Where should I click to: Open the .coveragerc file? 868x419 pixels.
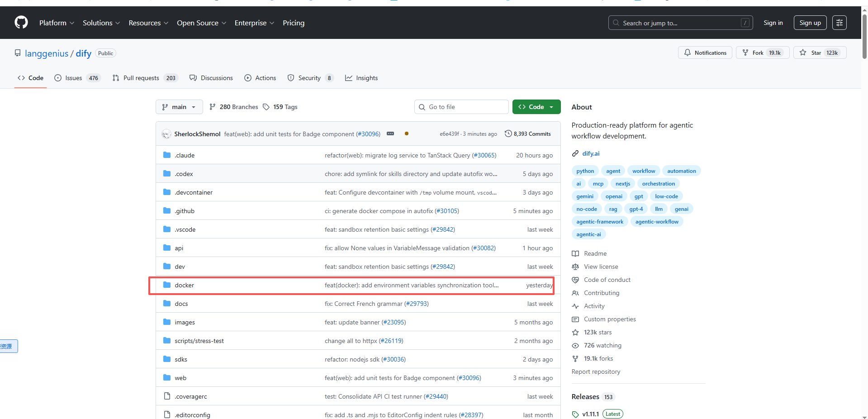click(191, 396)
